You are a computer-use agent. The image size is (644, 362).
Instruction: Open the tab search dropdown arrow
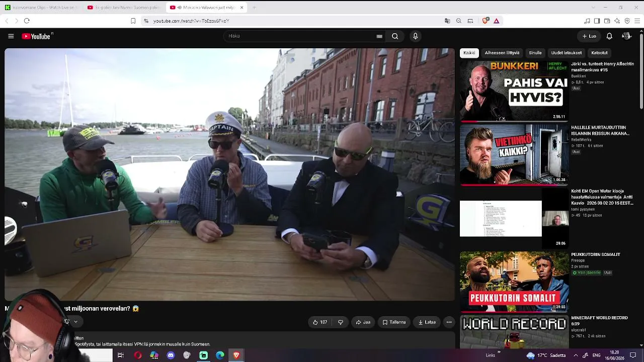(593, 8)
